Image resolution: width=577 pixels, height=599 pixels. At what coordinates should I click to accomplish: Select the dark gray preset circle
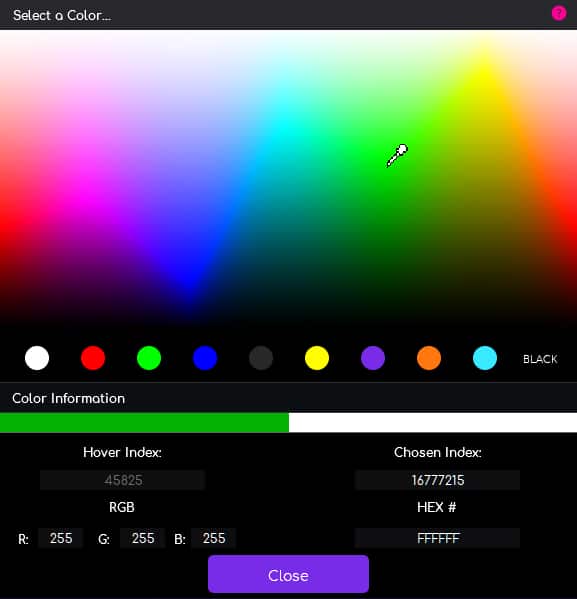point(261,358)
